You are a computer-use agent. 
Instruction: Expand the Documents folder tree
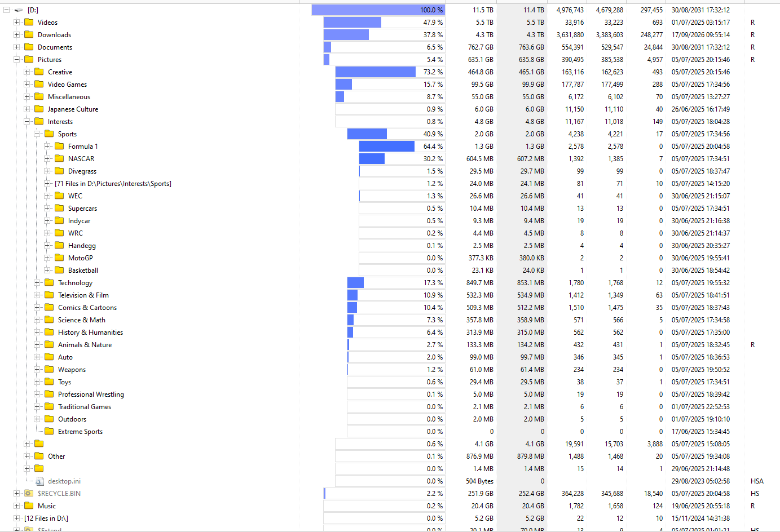(x=17, y=47)
